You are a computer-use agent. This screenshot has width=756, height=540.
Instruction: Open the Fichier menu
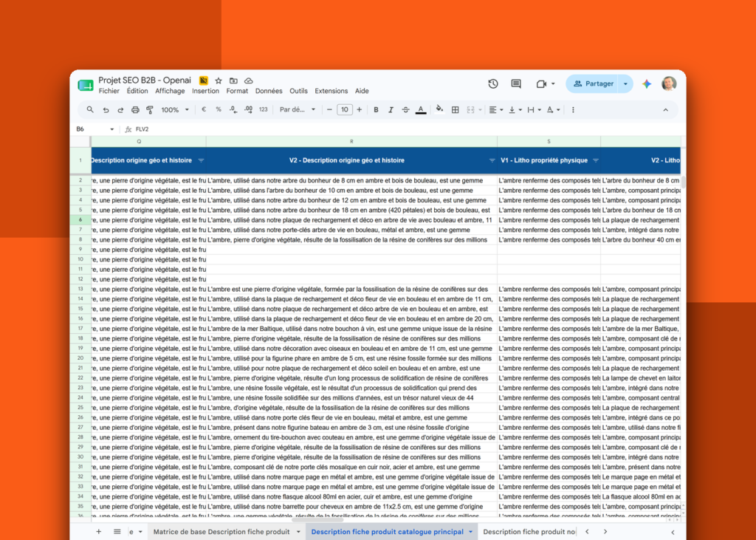tap(109, 91)
